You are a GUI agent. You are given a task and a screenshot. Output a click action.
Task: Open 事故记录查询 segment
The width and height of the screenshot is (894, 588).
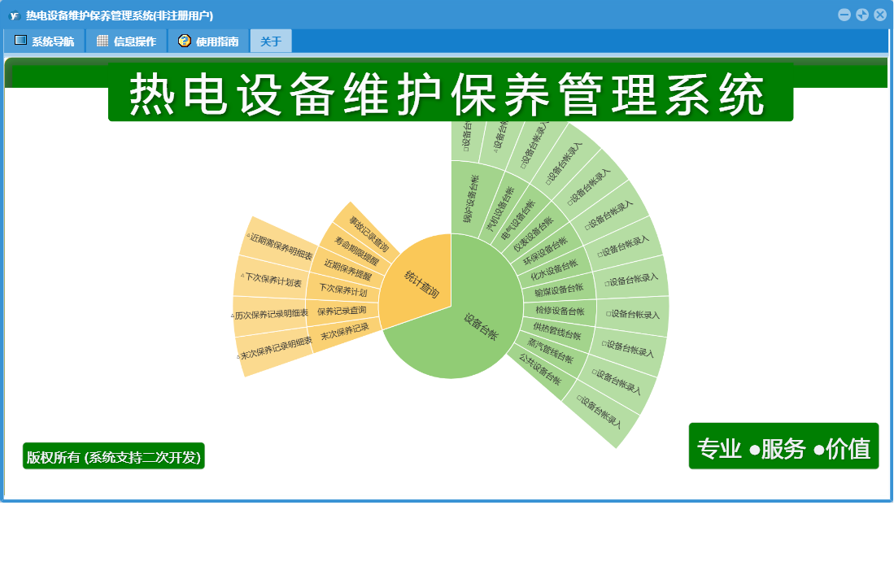[x=369, y=235]
